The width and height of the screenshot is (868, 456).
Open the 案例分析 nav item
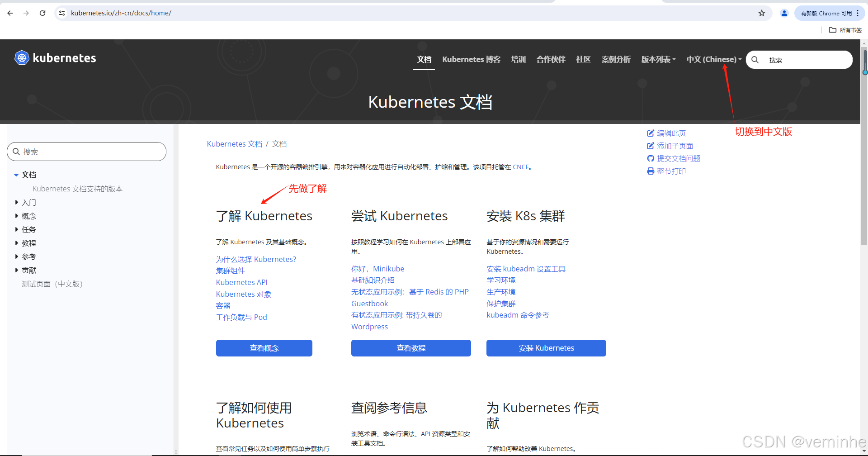[616, 59]
